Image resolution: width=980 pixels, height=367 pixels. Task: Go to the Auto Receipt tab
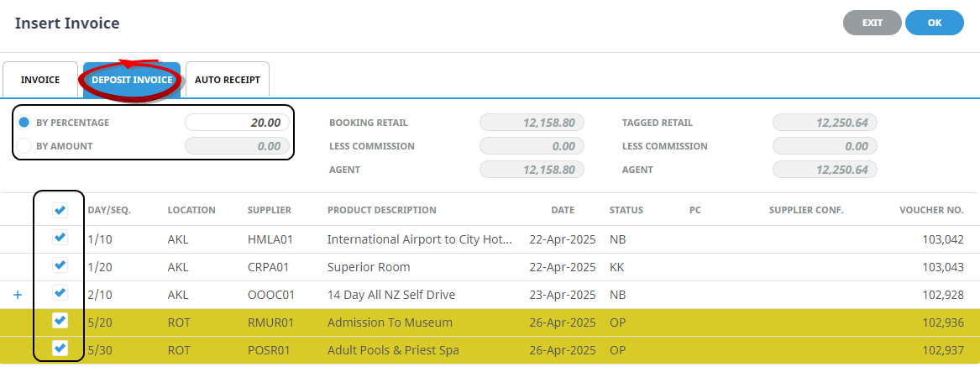point(227,81)
